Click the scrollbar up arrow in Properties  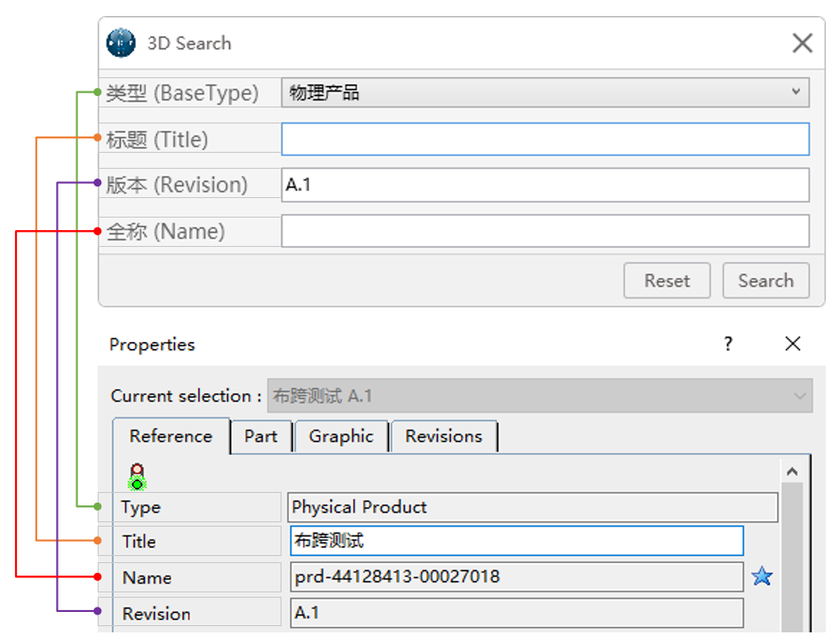pyautogui.click(x=792, y=470)
